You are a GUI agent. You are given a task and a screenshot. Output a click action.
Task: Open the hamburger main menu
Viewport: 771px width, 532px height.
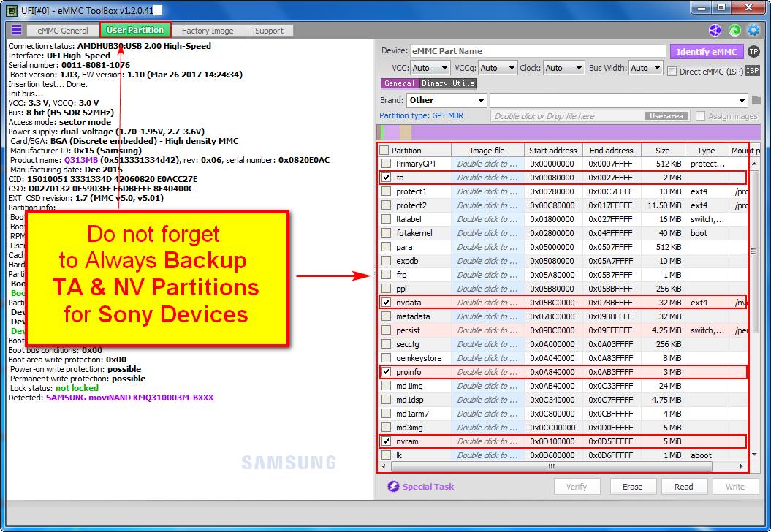click(16, 30)
